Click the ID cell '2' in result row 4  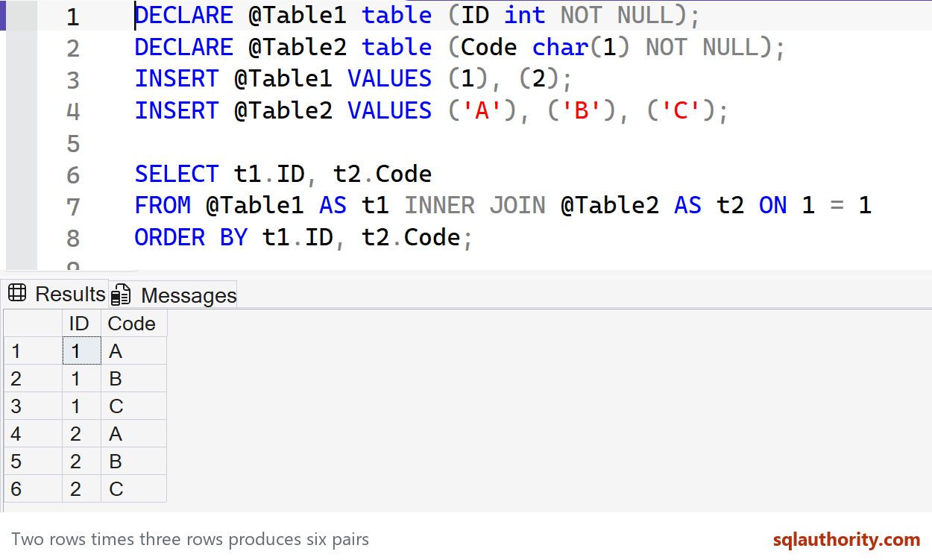82,434
